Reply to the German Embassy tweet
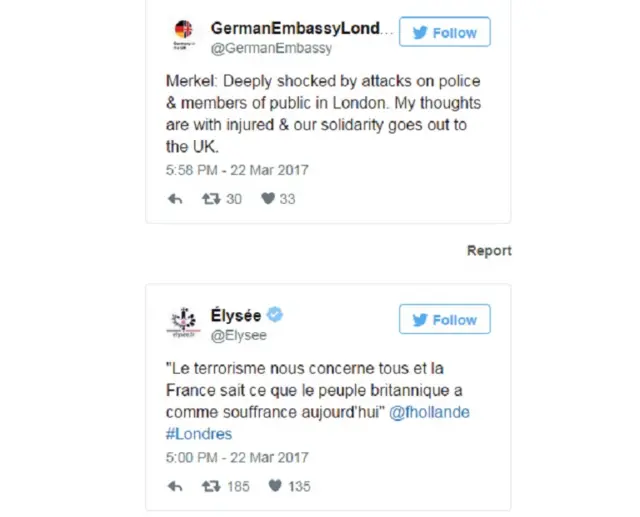The height and width of the screenshot is (517, 640). 176,199
